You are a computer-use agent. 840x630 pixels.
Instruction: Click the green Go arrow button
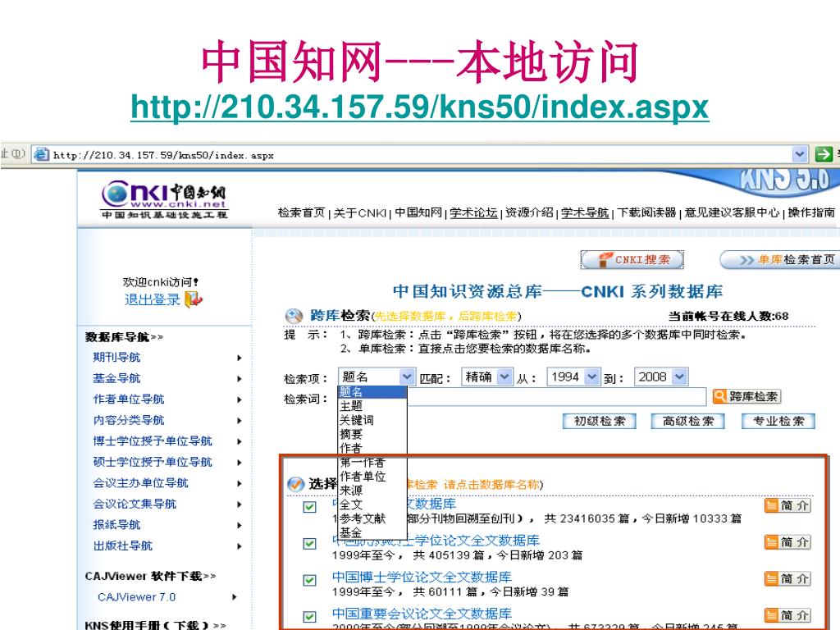(x=824, y=154)
